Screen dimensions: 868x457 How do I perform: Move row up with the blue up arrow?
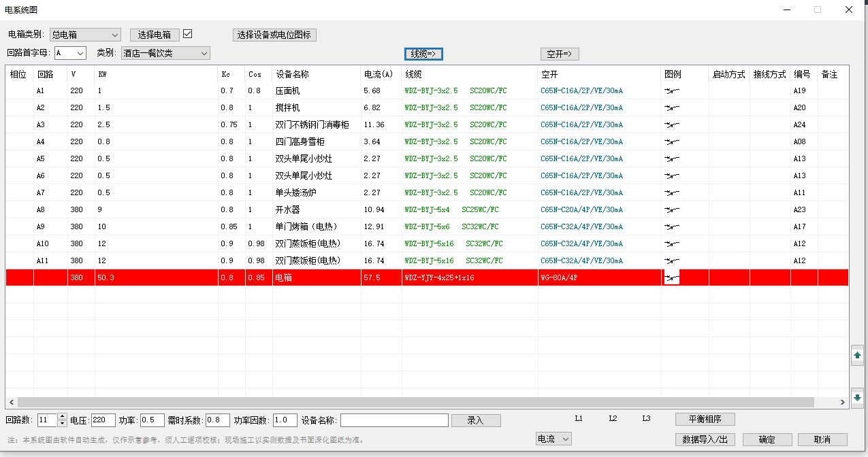tap(857, 355)
